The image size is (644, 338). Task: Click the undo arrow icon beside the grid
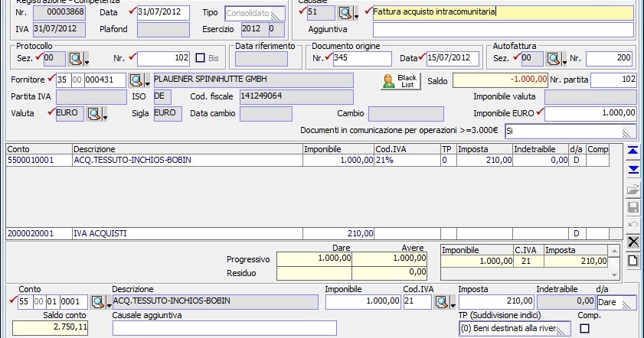(633, 224)
